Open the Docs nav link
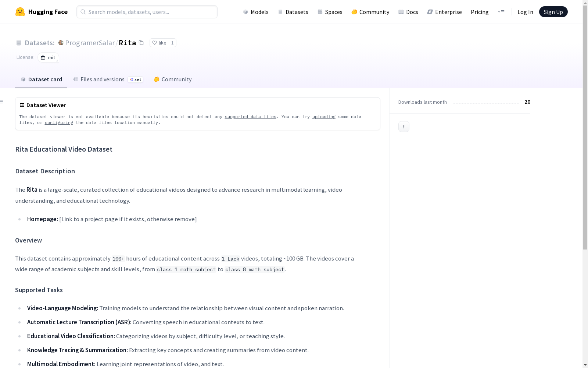The width and height of the screenshot is (588, 368). coord(408,12)
